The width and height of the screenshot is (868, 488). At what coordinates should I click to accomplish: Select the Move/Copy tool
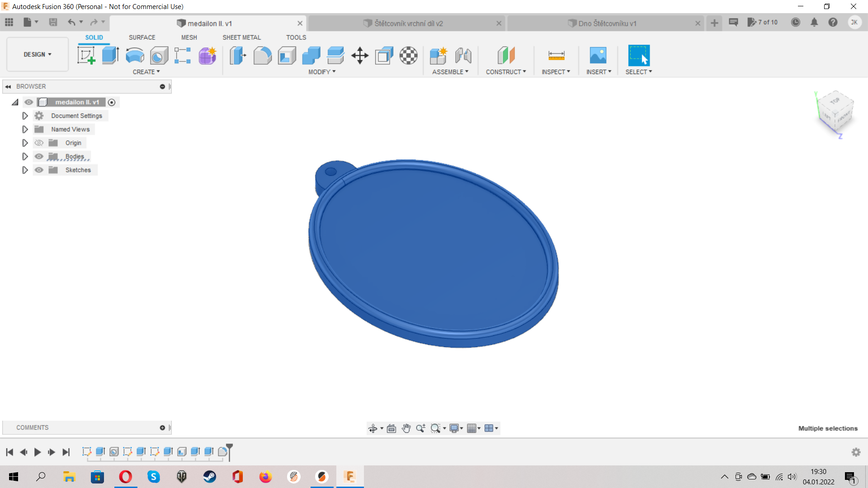pyautogui.click(x=360, y=56)
